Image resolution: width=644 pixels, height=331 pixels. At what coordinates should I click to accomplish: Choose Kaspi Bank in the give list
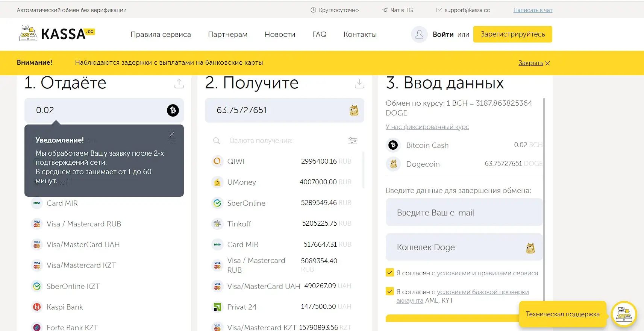coord(65,307)
